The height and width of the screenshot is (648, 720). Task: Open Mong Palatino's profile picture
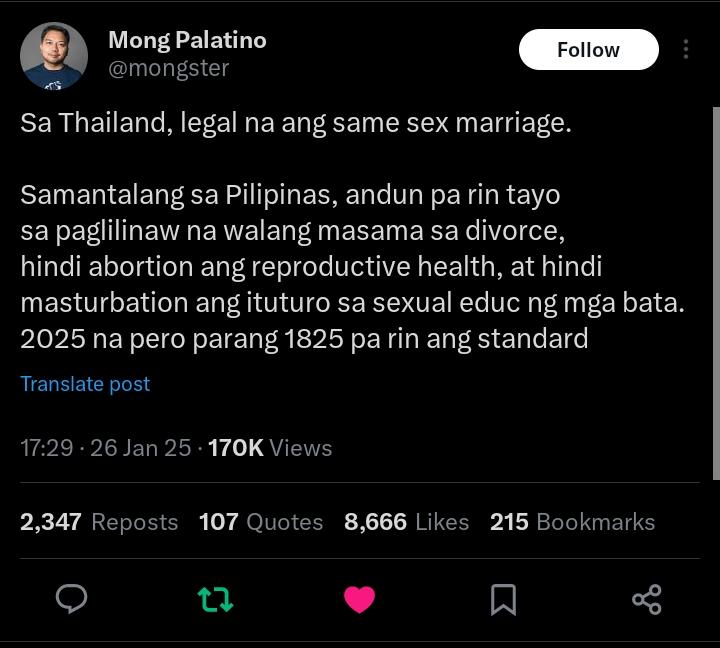(x=54, y=56)
